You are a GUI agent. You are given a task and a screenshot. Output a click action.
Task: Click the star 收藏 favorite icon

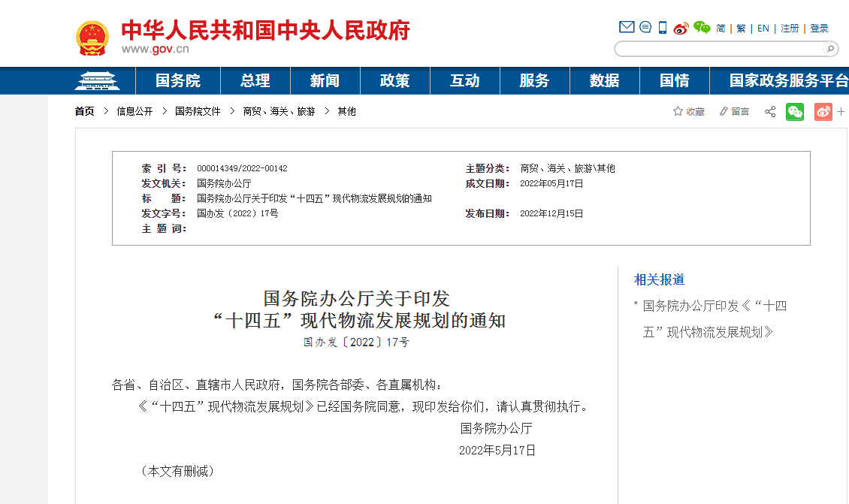click(678, 111)
